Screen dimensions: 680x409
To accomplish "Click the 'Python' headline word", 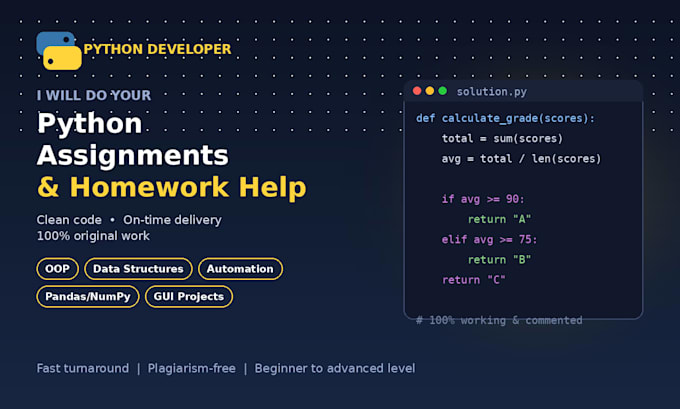I will pyautogui.click(x=90, y=124).
